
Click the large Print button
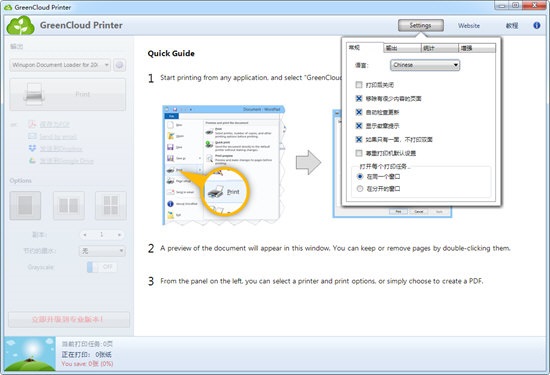[x=68, y=94]
